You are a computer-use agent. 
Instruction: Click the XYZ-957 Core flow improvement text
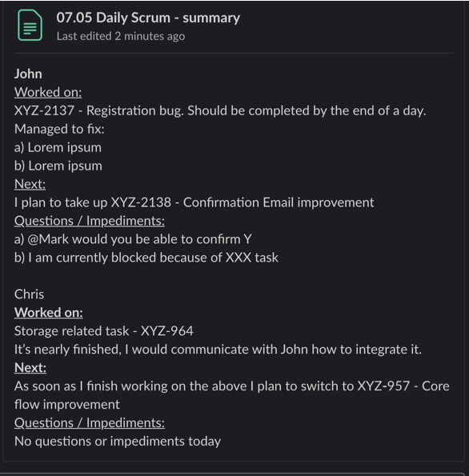(x=232, y=395)
